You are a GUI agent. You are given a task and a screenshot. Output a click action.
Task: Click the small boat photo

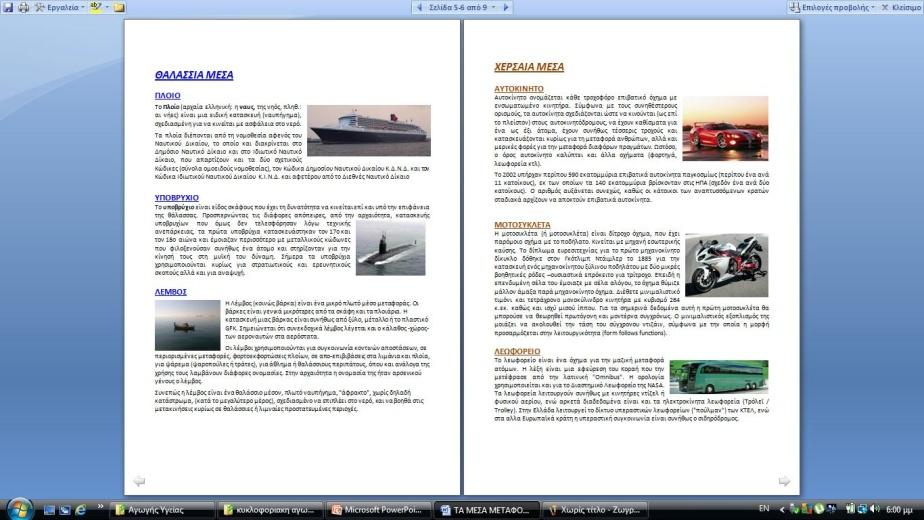point(187,325)
